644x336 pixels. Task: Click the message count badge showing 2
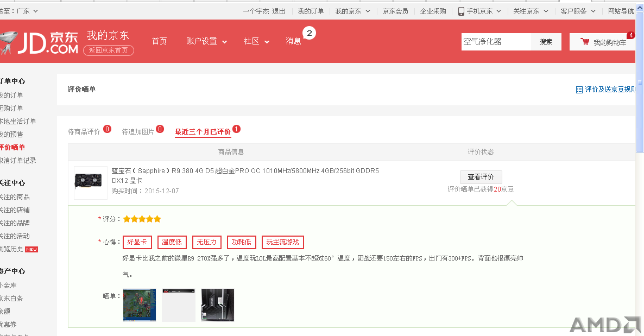pyautogui.click(x=310, y=33)
